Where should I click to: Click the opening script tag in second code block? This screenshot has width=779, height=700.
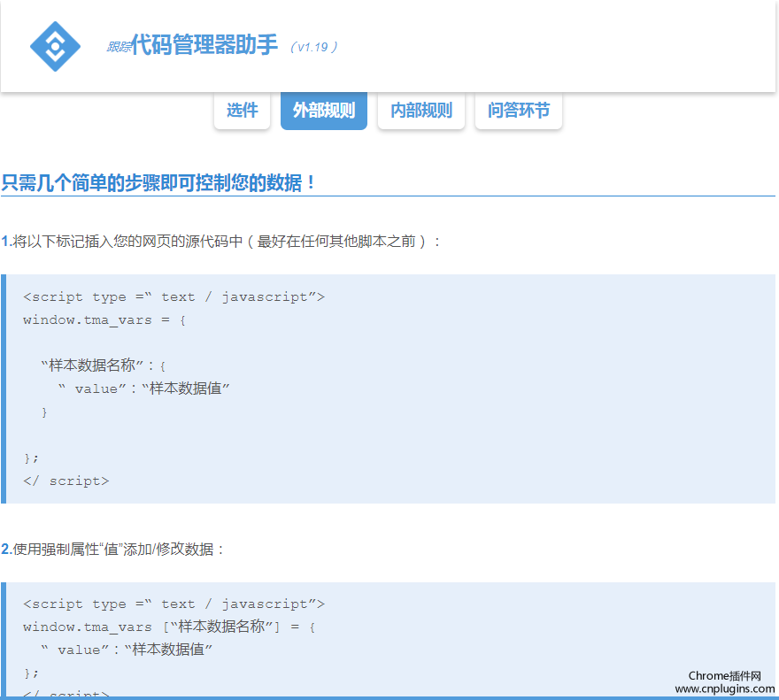click(x=174, y=604)
